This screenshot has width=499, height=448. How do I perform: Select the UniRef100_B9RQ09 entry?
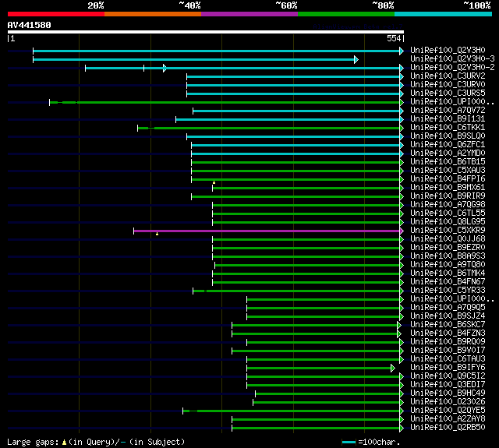[448, 342]
